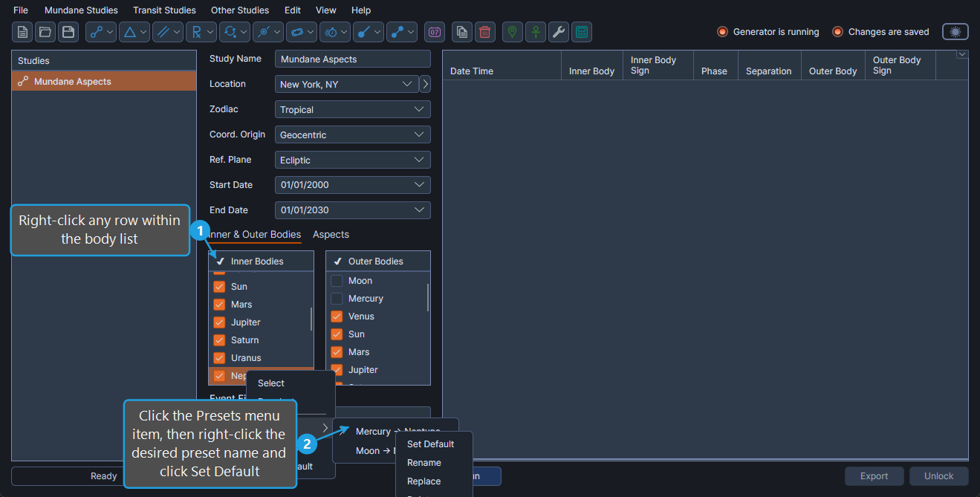The width and height of the screenshot is (980, 497).
Task: Uncheck Venus in the Outer Bodies list
Action: 337,316
